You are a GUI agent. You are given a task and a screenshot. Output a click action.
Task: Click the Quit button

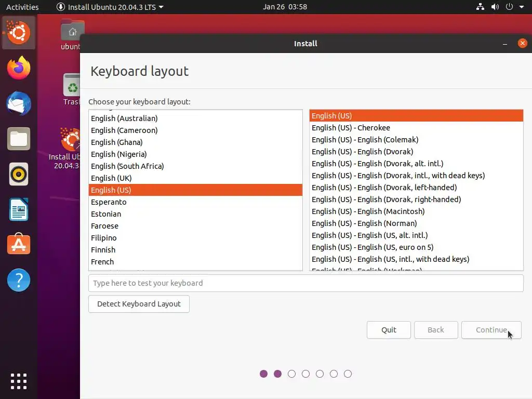[x=389, y=330]
